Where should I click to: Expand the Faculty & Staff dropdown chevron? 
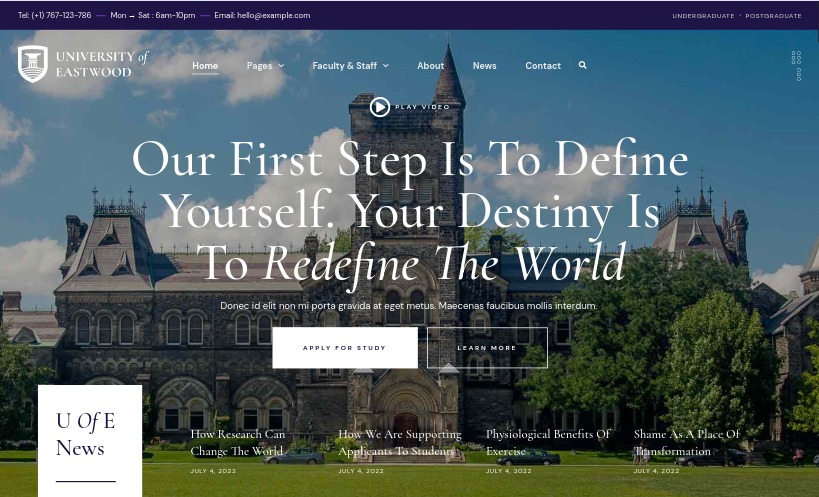(x=386, y=66)
